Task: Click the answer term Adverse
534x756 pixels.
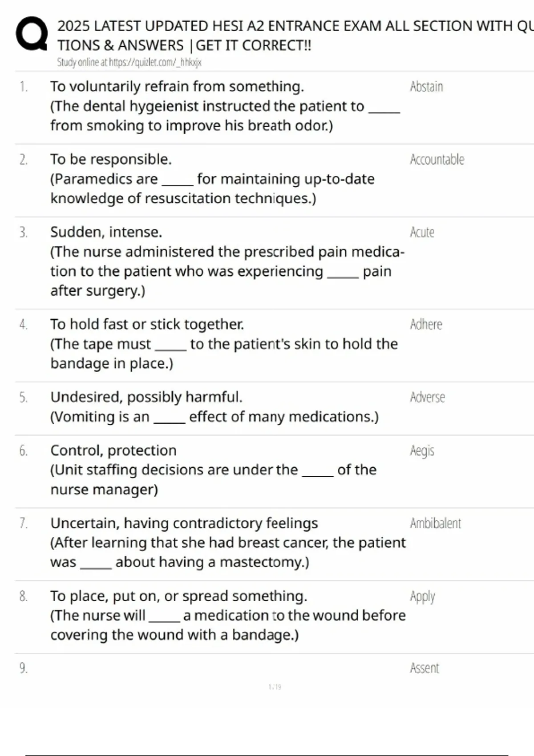Action: (427, 397)
